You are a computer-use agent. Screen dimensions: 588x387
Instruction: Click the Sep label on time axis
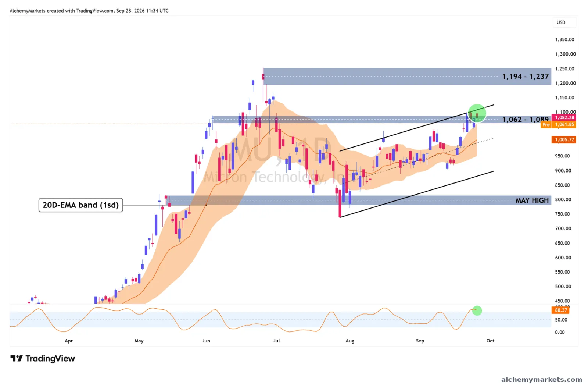pyautogui.click(x=420, y=341)
